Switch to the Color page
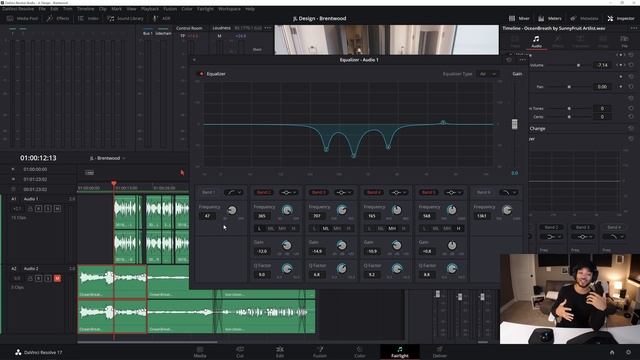This screenshot has width=640, height=360. click(360, 352)
